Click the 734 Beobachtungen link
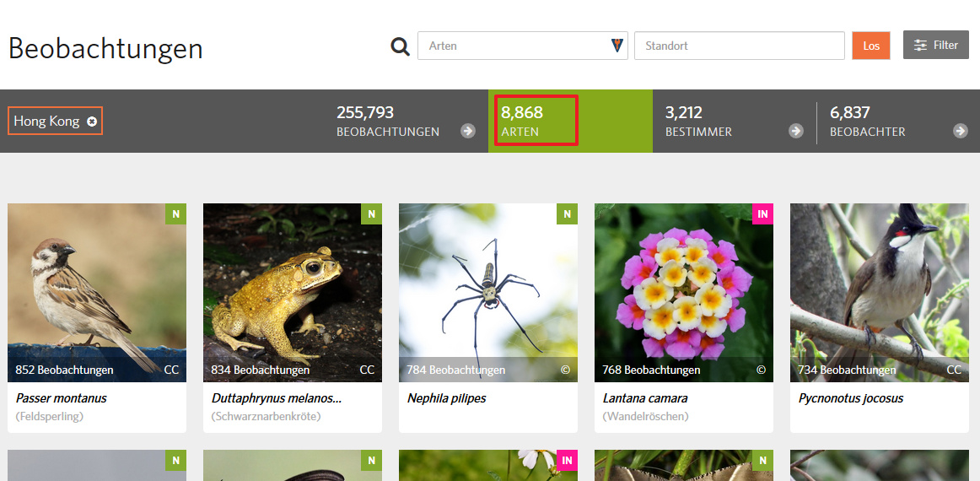980x481 pixels. coord(847,370)
